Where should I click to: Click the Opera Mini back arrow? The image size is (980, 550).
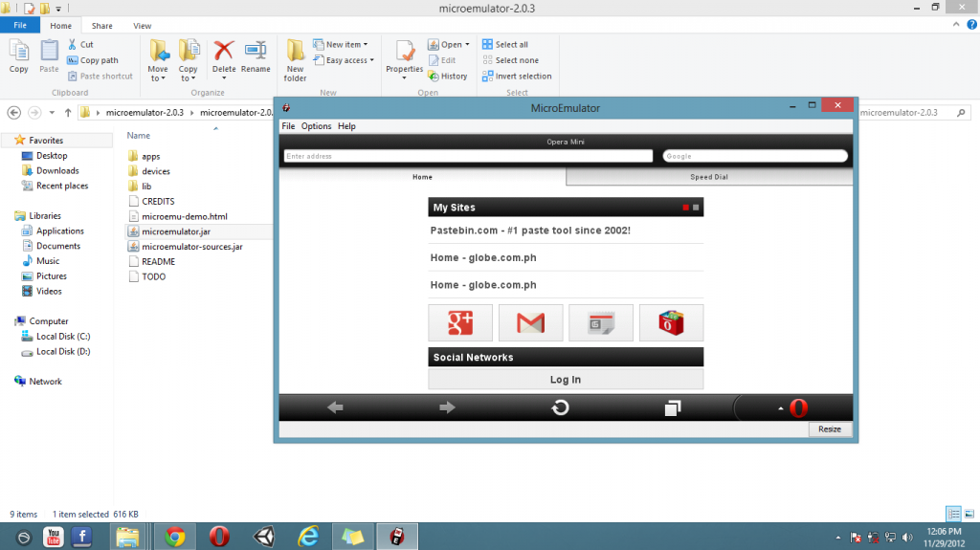pyautogui.click(x=335, y=408)
